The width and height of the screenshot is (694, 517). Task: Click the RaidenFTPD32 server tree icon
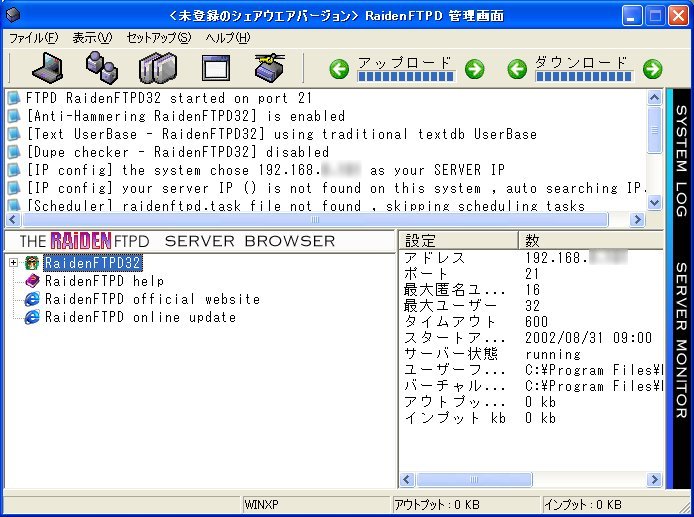point(31,263)
